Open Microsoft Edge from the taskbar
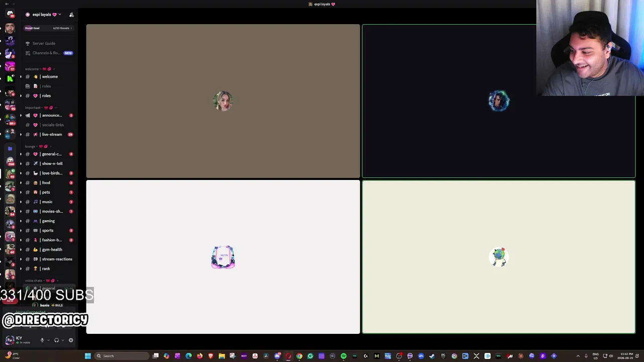Viewport: 644px width, 362px height. 189,356
